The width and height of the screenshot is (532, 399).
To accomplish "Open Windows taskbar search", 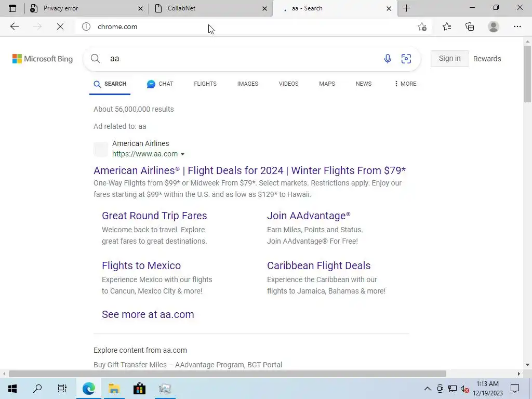I will (x=37, y=389).
